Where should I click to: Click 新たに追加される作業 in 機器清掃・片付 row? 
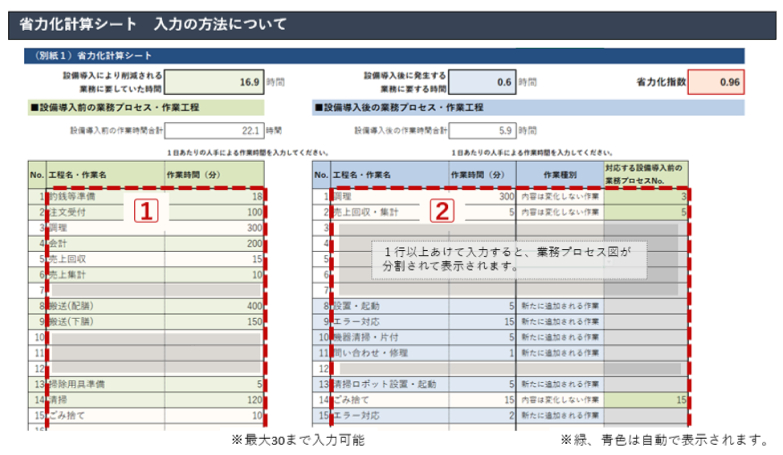tap(560, 337)
